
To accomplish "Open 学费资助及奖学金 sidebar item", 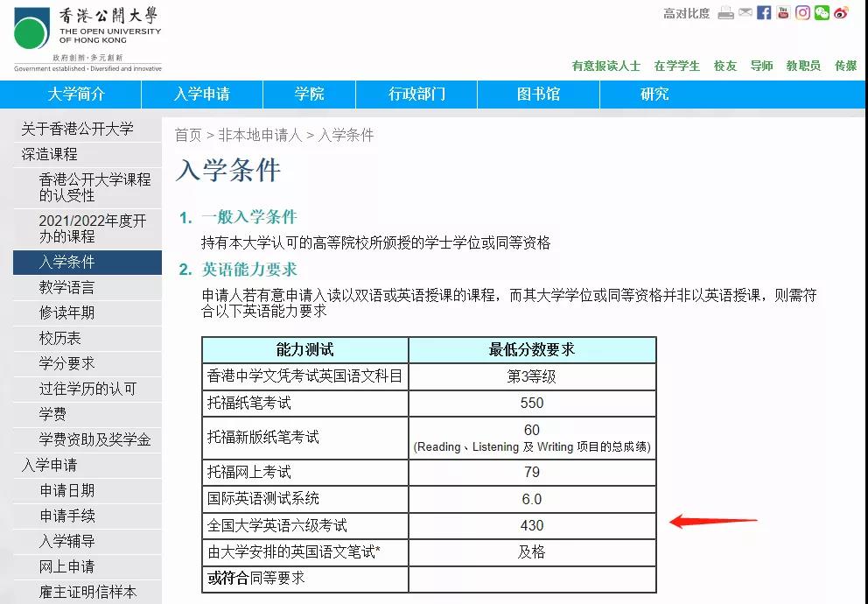I will (x=87, y=440).
